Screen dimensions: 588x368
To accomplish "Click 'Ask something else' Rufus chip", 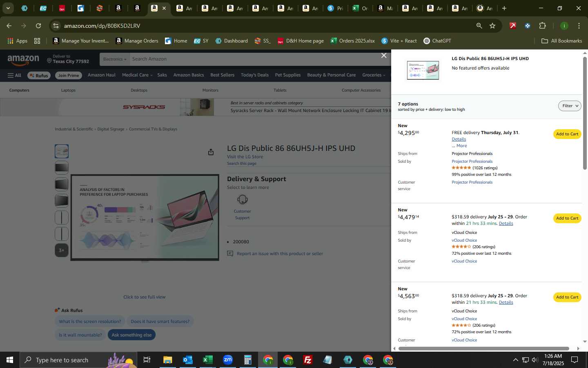I will point(131,335).
